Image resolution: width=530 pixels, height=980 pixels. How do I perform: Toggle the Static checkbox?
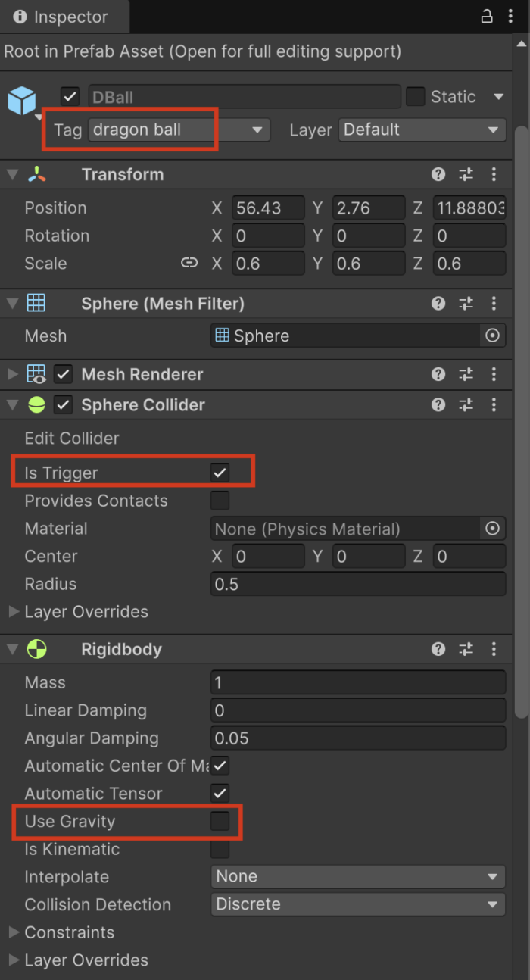[x=415, y=97]
